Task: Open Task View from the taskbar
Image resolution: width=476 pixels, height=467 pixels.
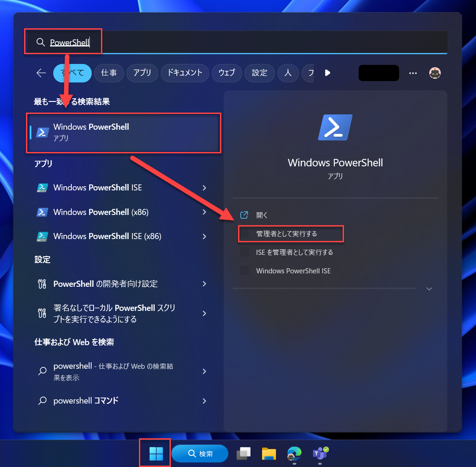Action: coord(244,453)
